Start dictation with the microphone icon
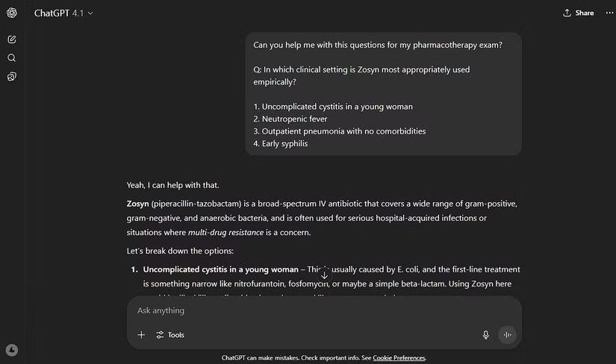Image resolution: width=616 pixels, height=364 pixels. pos(486,335)
